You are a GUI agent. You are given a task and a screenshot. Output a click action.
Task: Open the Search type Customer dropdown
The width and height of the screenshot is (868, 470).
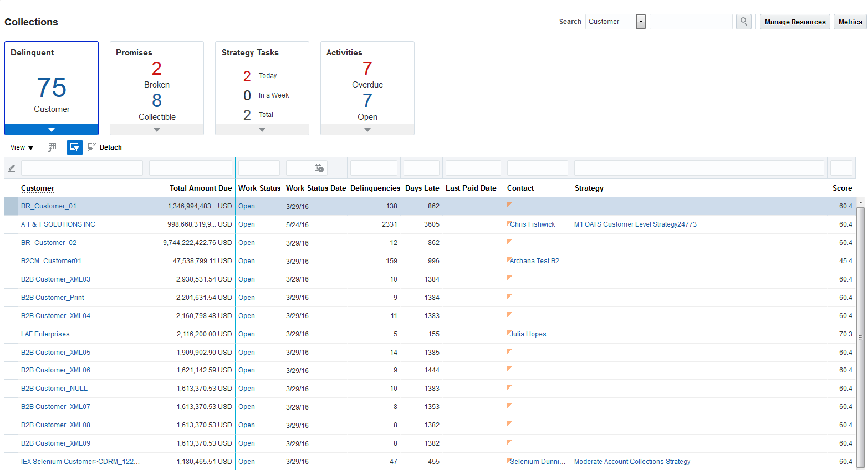(641, 22)
